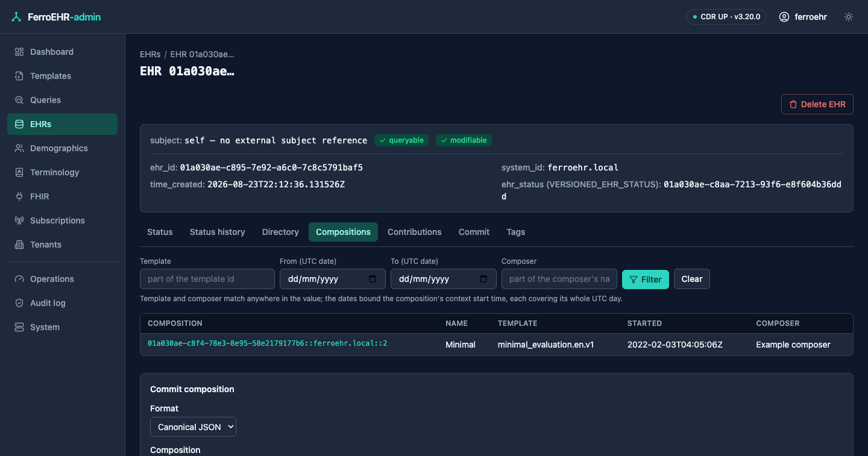868x456 pixels.
Task: Click the system_id value ferroehr.local
Action: [583, 167]
